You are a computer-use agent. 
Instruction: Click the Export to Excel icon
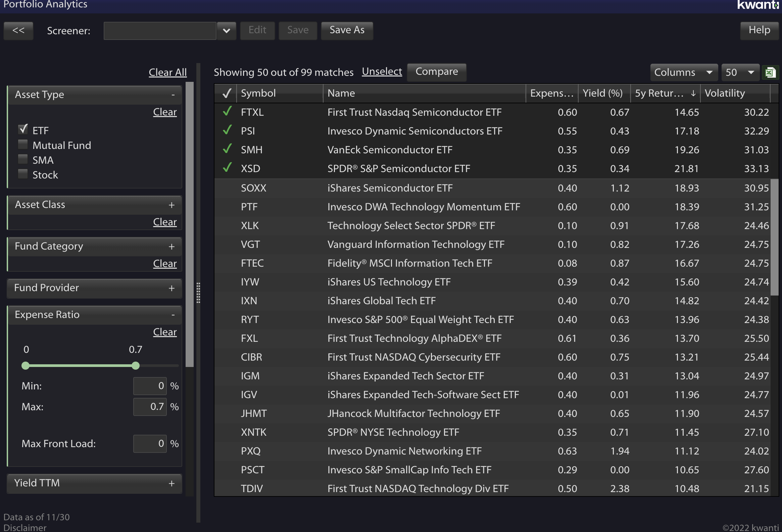[771, 72]
